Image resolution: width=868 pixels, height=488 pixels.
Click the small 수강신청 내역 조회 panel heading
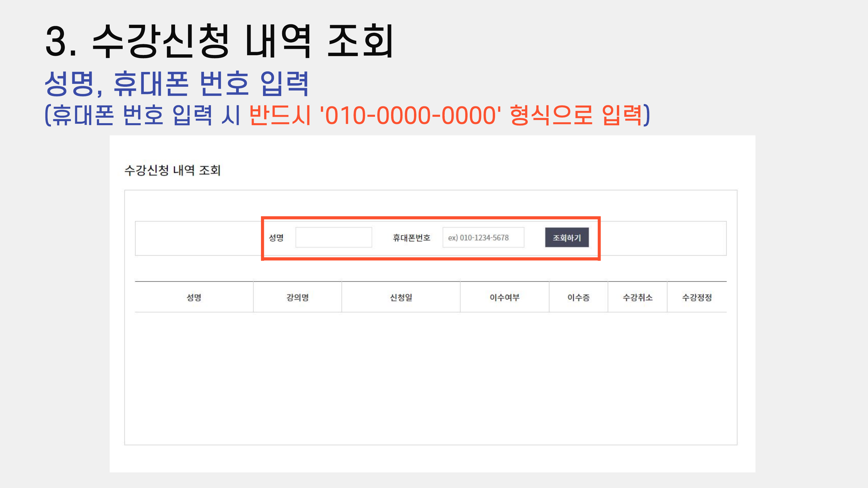click(172, 170)
